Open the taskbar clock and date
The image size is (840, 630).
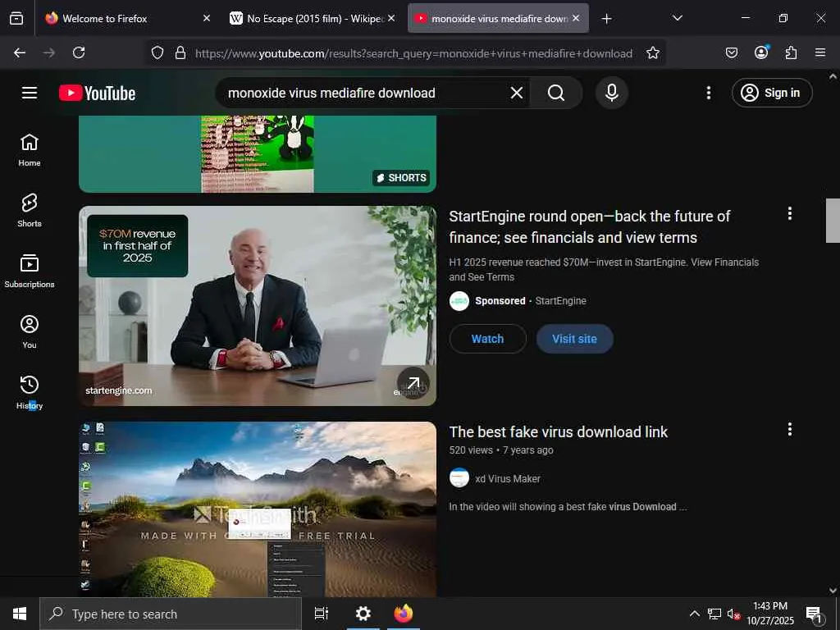[770, 614]
